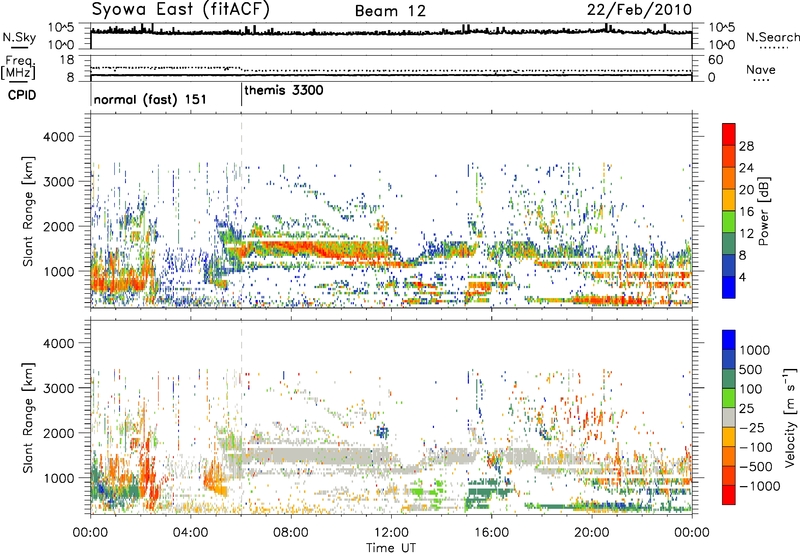The height and width of the screenshot is (554, 800).
Task: Click the light green 25–100 Velocity color segment
Action: (x=729, y=398)
